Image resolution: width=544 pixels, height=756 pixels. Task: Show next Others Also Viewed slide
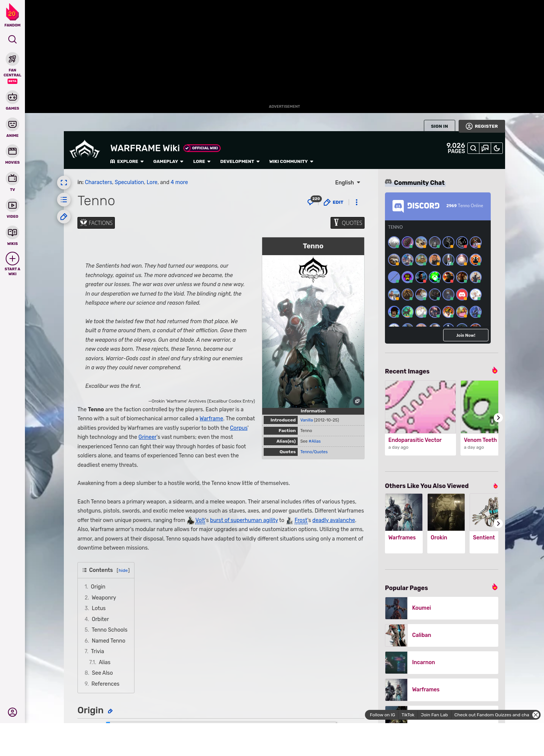498,524
